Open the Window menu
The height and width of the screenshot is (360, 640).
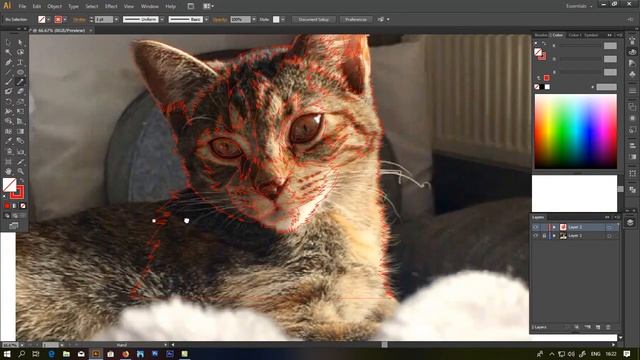[x=150, y=6]
